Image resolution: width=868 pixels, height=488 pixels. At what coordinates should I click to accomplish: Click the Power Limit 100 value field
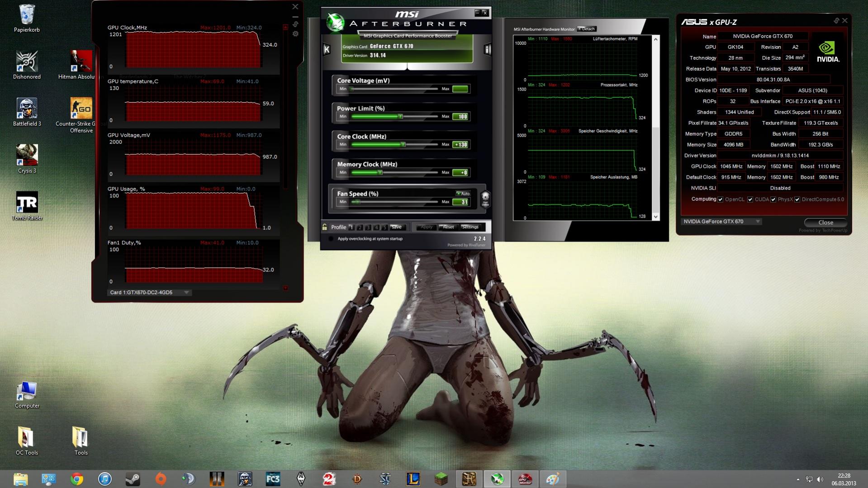point(460,117)
